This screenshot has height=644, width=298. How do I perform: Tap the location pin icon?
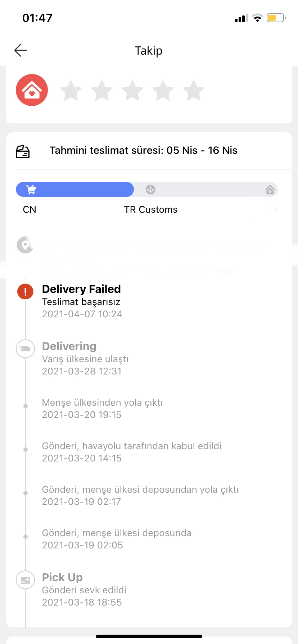click(25, 245)
